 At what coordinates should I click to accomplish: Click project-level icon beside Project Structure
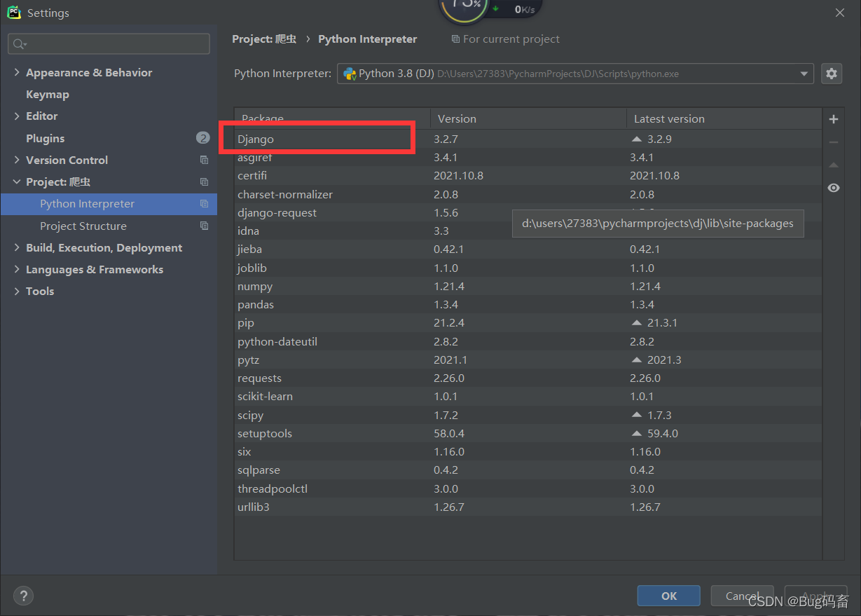coord(204,226)
